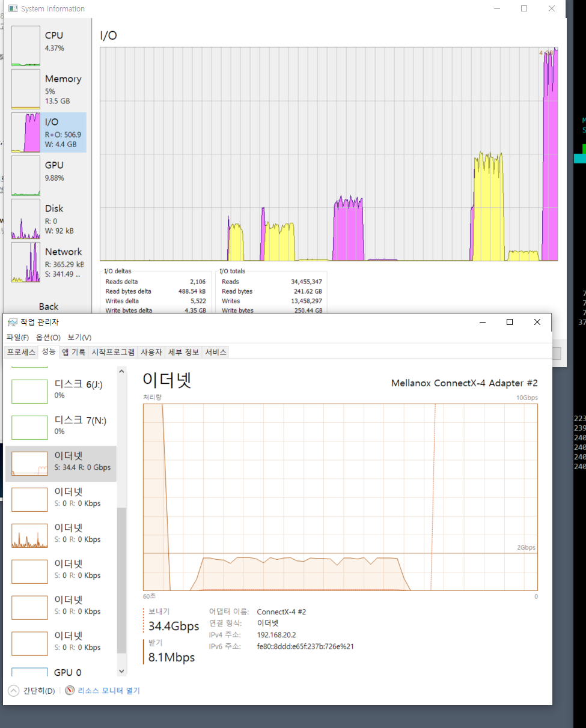This screenshot has height=728, width=586.
Task: Click the IPv4 address 192.168.20.2
Action: (x=276, y=635)
